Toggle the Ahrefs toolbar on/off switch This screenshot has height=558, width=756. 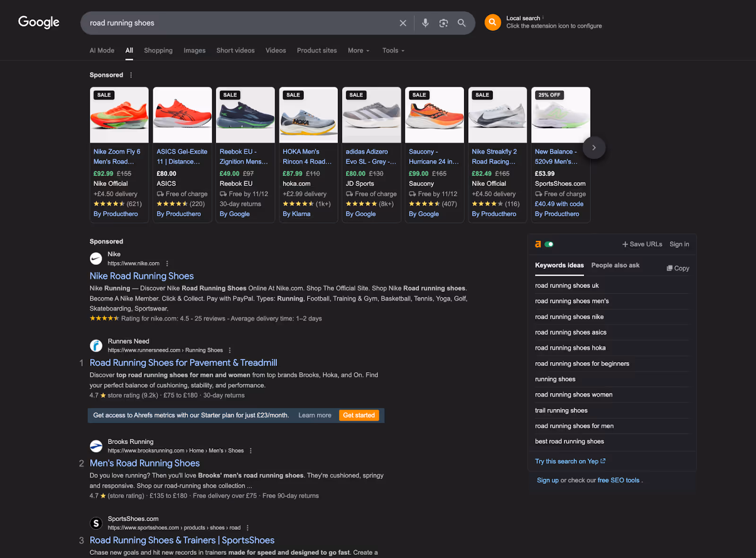(549, 244)
